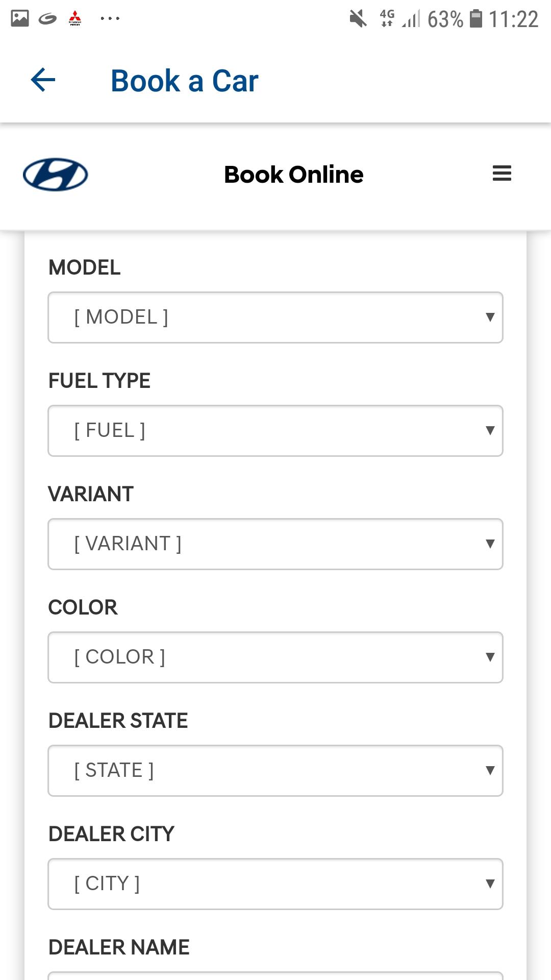Screen dimensions: 551x980
Task: Tap the muted sound status icon
Action: [x=358, y=19]
